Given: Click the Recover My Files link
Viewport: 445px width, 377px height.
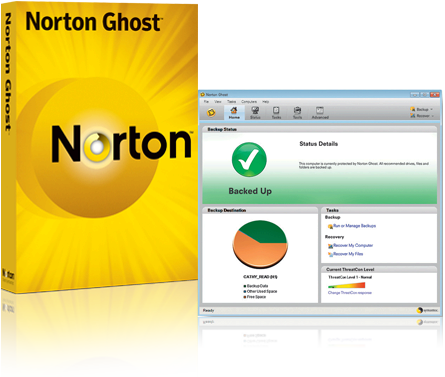Looking at the screenshot, I should click(x=348, y=254).
